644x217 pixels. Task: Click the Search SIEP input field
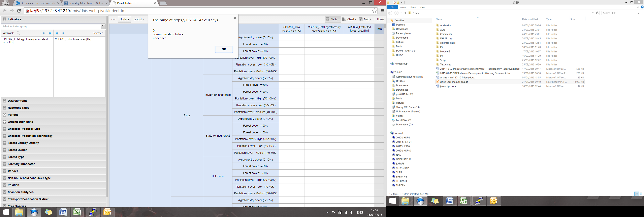coord(619,13)
